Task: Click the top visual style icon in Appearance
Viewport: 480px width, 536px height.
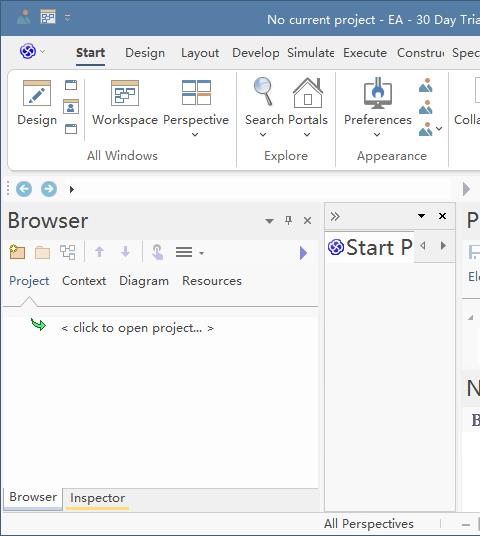Action: (426, 85)
